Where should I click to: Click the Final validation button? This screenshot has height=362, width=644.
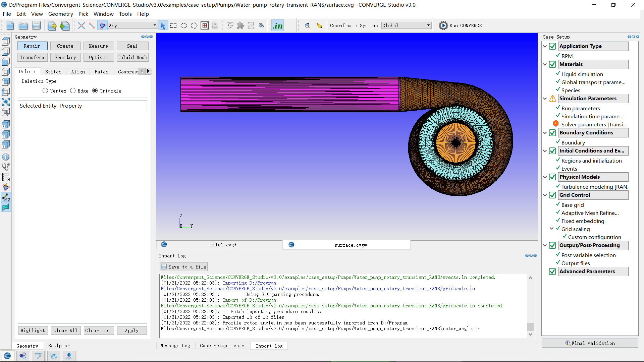pyautogui.click(x=590, y=343)
